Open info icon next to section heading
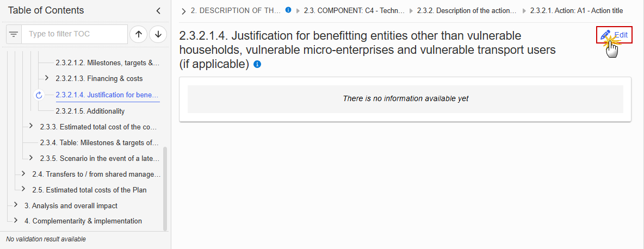 point(257,64)
